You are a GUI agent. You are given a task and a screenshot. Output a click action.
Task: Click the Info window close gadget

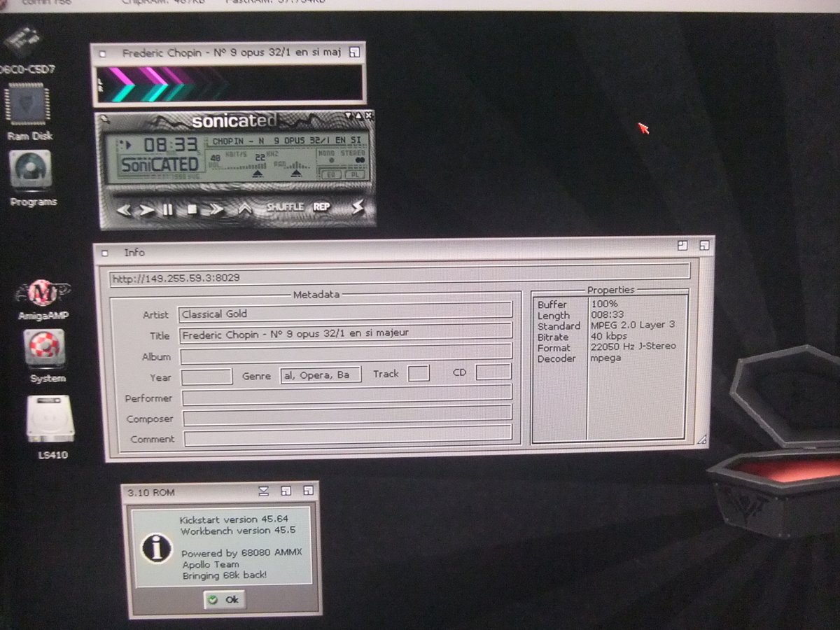click(x=105, y=253)
